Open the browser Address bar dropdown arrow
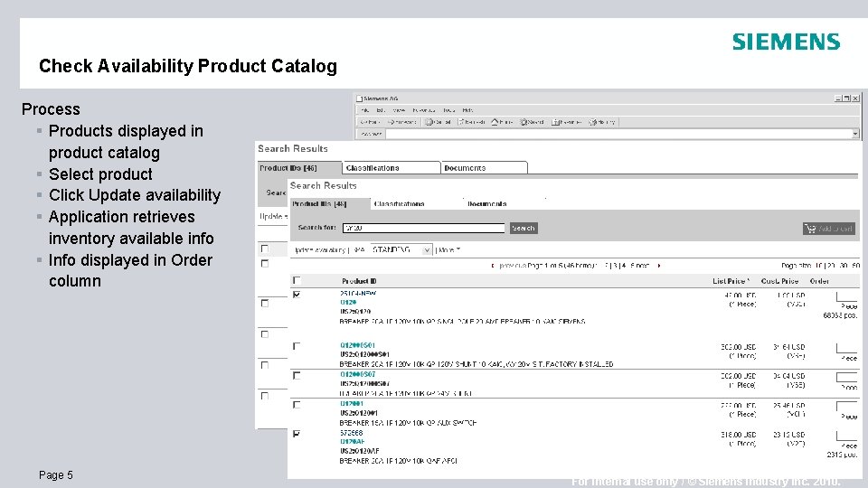Viewport: 868px width, 488px height. coord(855,134)
